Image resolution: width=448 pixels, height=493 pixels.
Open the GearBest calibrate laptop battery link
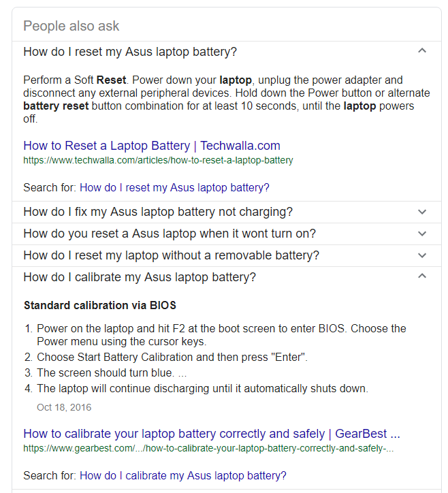tap(211, 434)
